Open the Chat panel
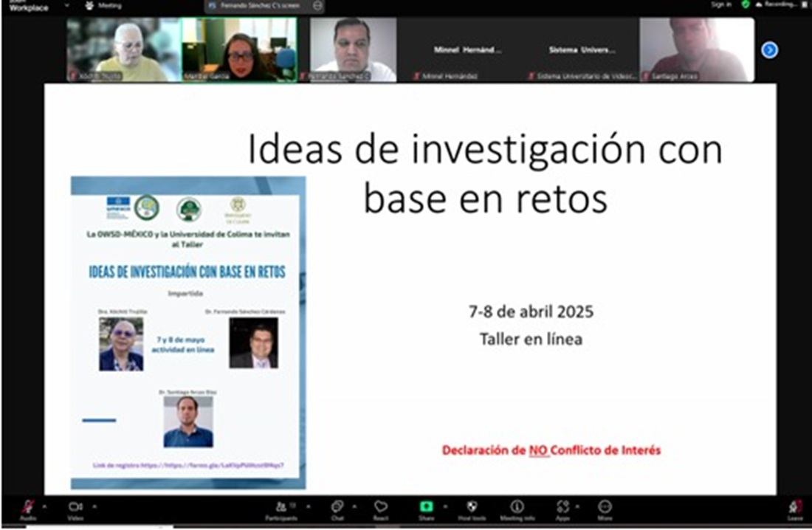The width and height of the screenshot is (812, 530). click(337, 507)
